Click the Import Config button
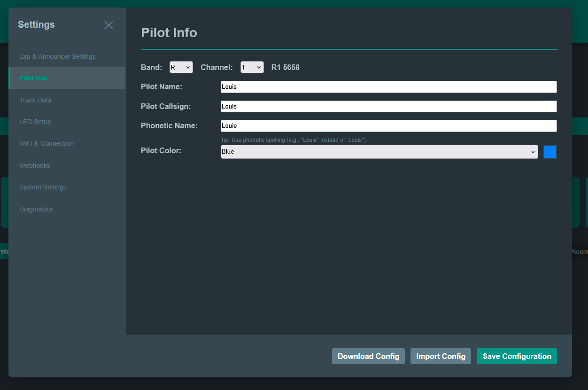This screenshot has width=588, height=390. tap(441, 356)
